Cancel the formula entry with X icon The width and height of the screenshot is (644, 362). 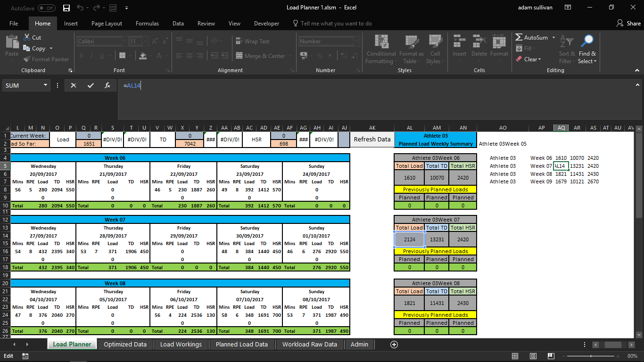(73, 85)
